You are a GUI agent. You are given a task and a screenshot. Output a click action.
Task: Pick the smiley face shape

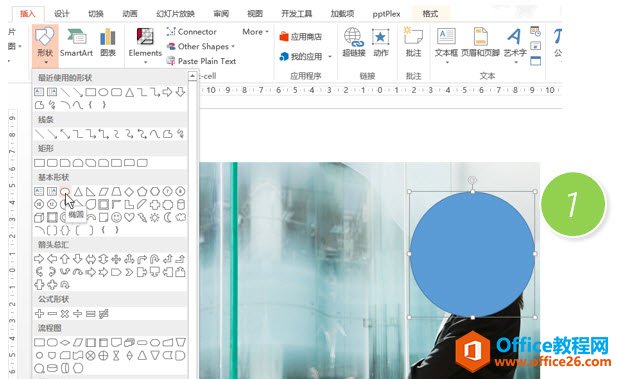click(116, 217)
